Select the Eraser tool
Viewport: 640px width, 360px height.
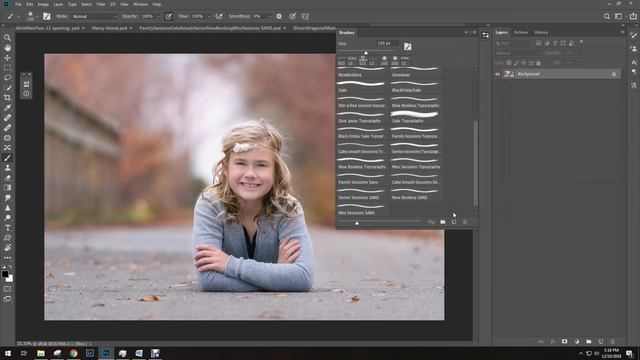click(7, 178)
